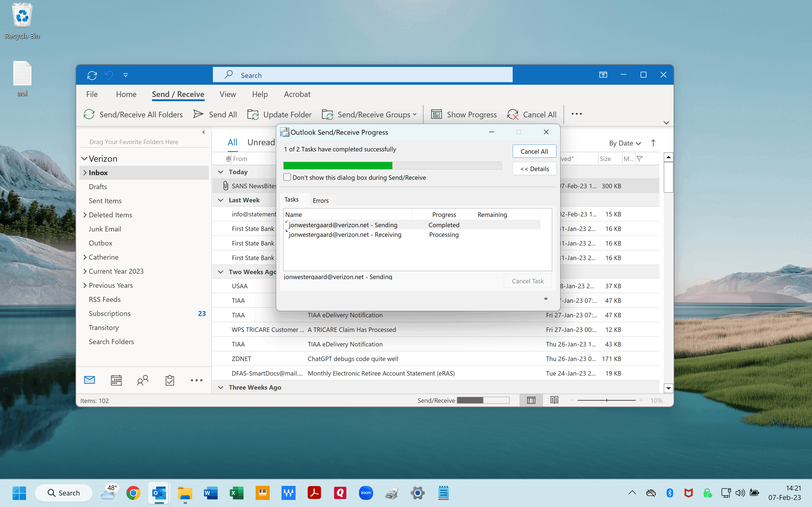
Task: Switch to Reading view in status bar
Action: (x=554, y=400)
